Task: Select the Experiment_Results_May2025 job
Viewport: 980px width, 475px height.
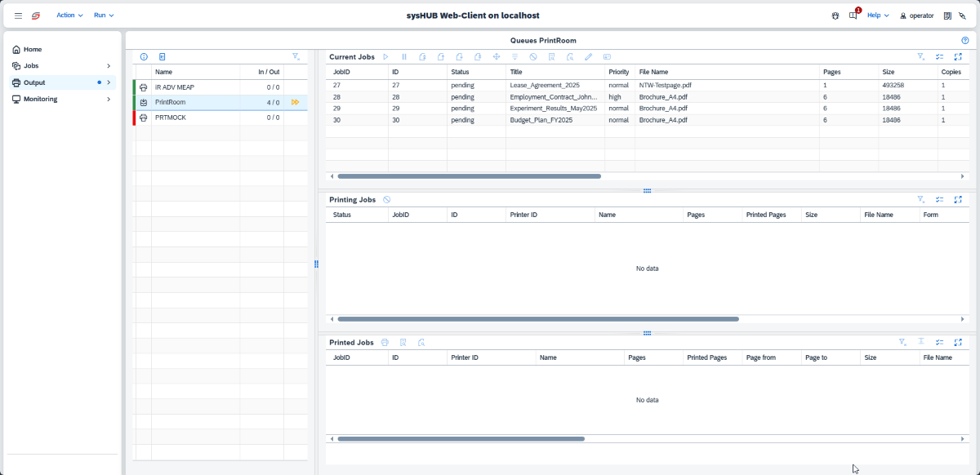Action: pyautogui.click(x=649, y=109)
